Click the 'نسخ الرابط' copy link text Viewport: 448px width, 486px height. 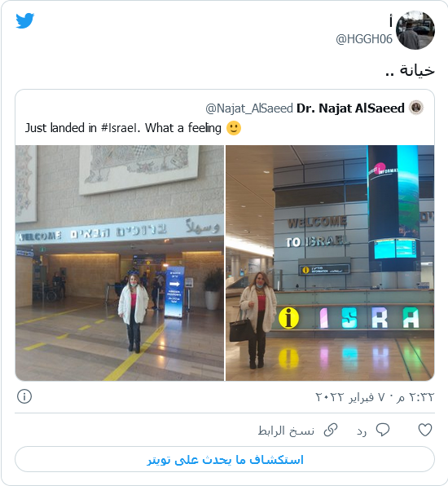point(286,431)
